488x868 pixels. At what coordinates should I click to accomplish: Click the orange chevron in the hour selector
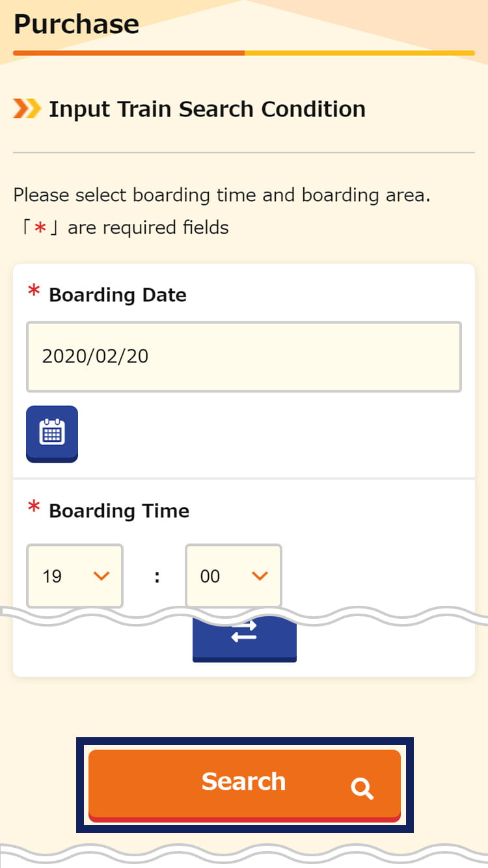coord(102,576)
